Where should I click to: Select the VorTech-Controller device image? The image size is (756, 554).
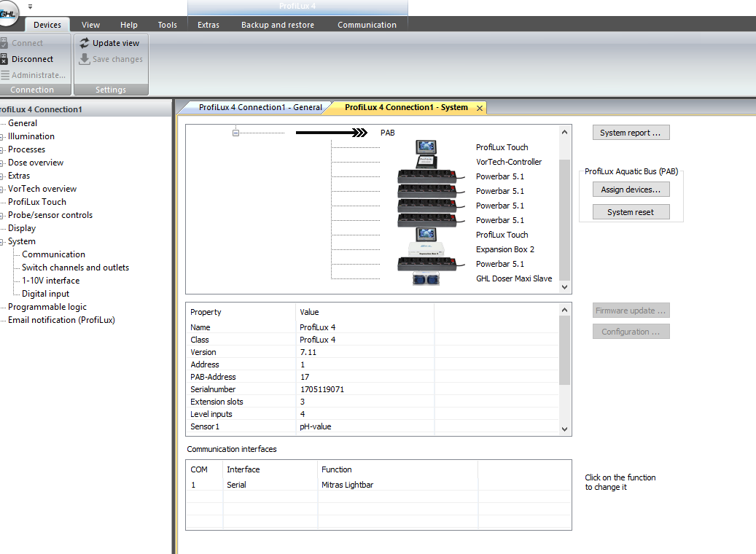426,162
